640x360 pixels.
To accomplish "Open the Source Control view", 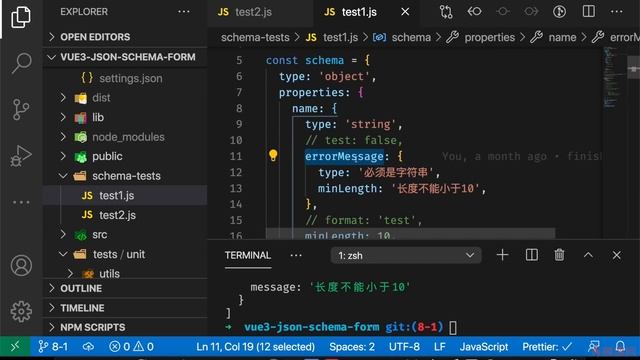I will (21, 109).
